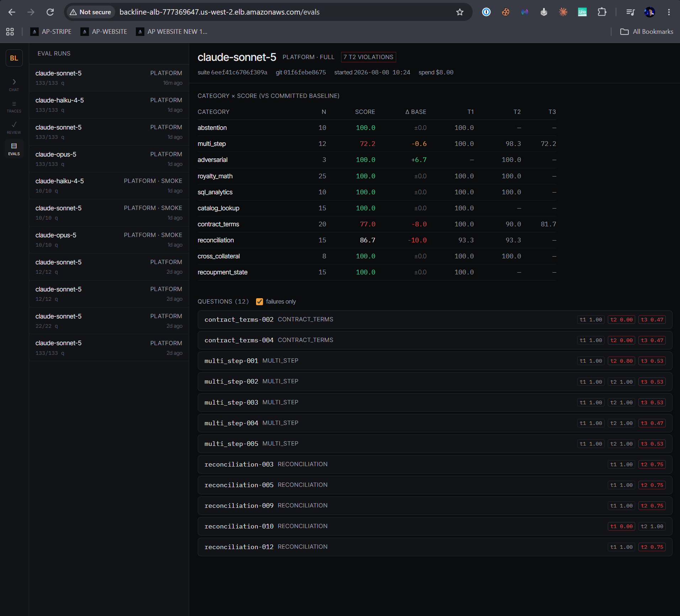Open the Claude starburst extension icon
The image size is (680, 616).
(563, 12)
